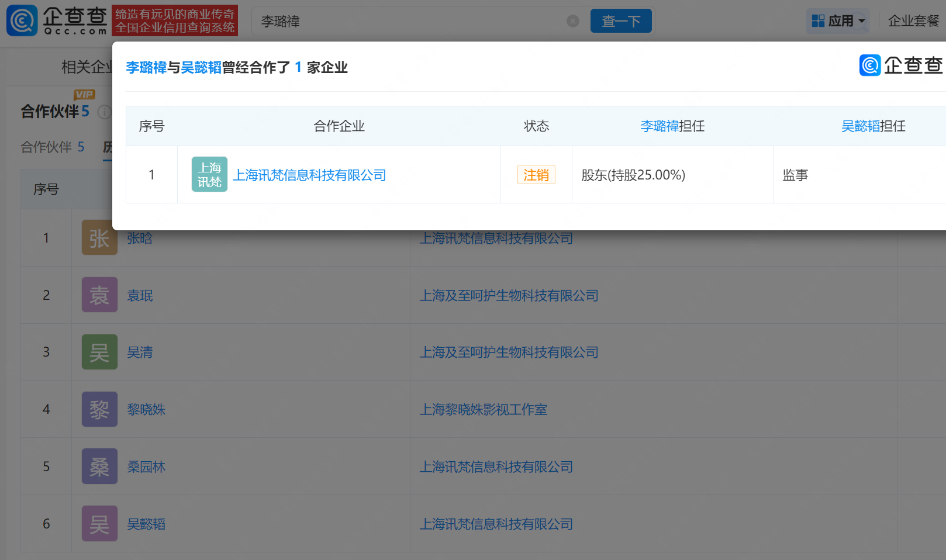This screenshot has height=560, width=946.
Task: Click the Qcc.com logo icon in header
Action: click(22, 20)
